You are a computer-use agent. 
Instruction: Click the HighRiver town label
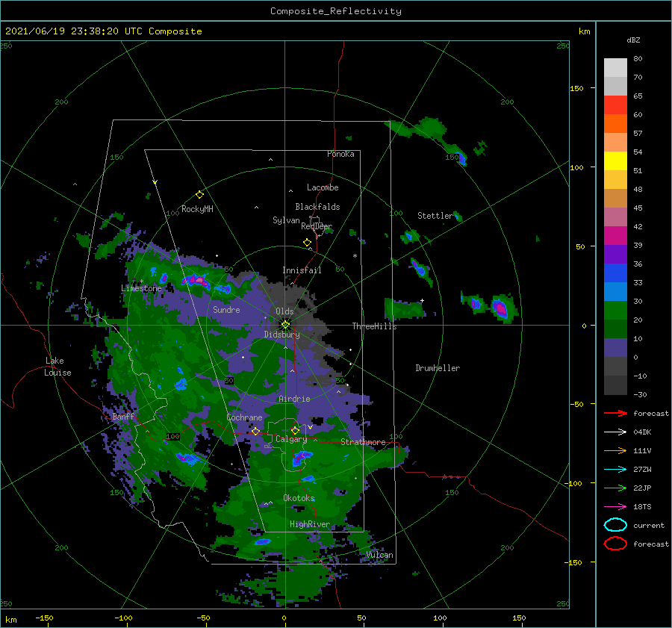pyautogui.click(x=310, y=524)
